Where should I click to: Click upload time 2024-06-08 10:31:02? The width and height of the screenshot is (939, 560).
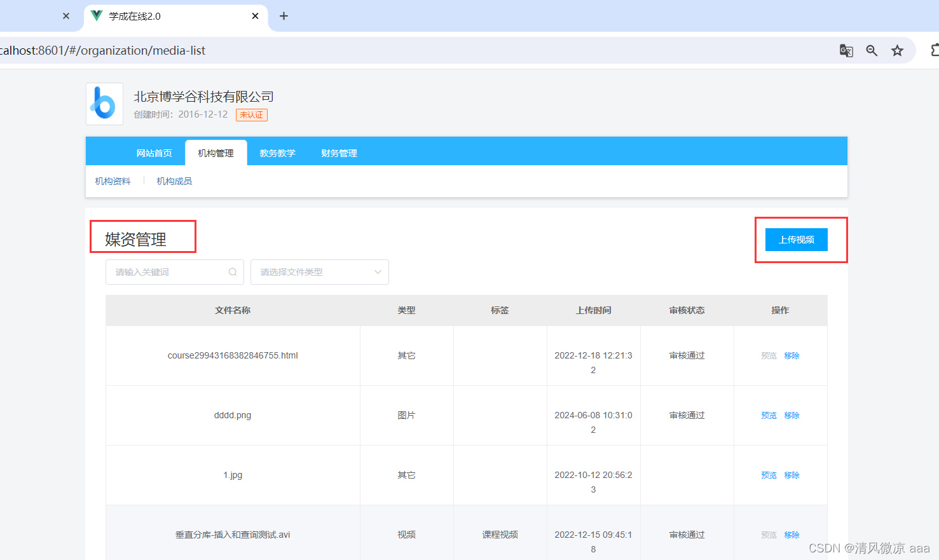[x=593, y=422]
